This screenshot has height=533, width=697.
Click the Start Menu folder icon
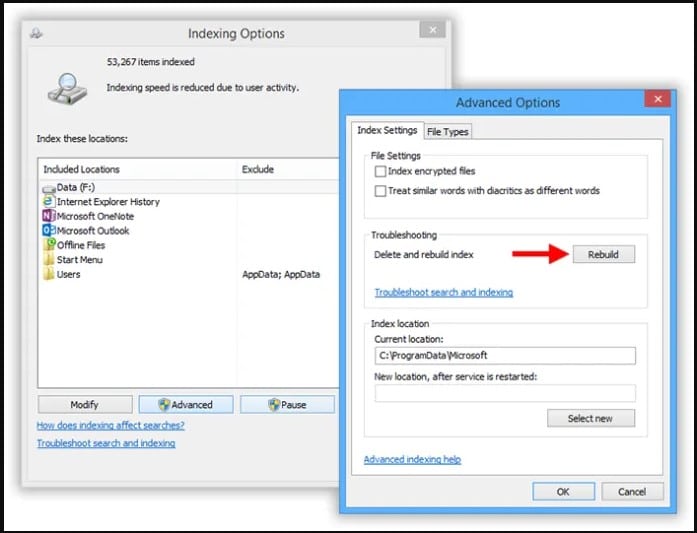48,259
